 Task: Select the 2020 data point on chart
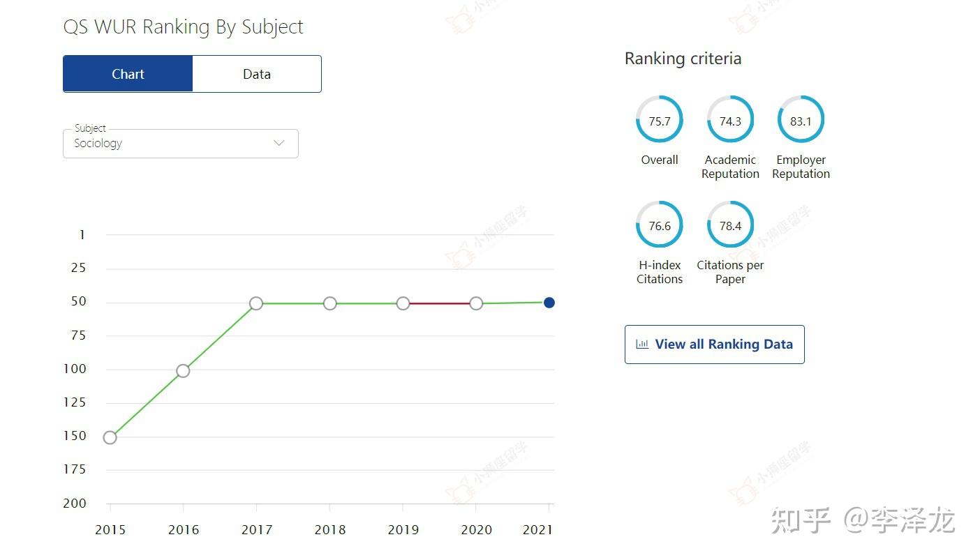click(476, 303)
